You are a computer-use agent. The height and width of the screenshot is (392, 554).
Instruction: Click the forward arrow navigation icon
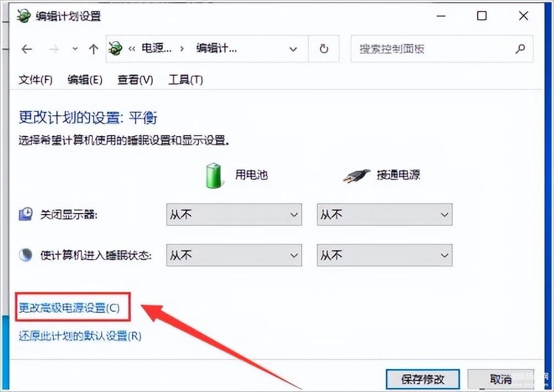point(54,49)
